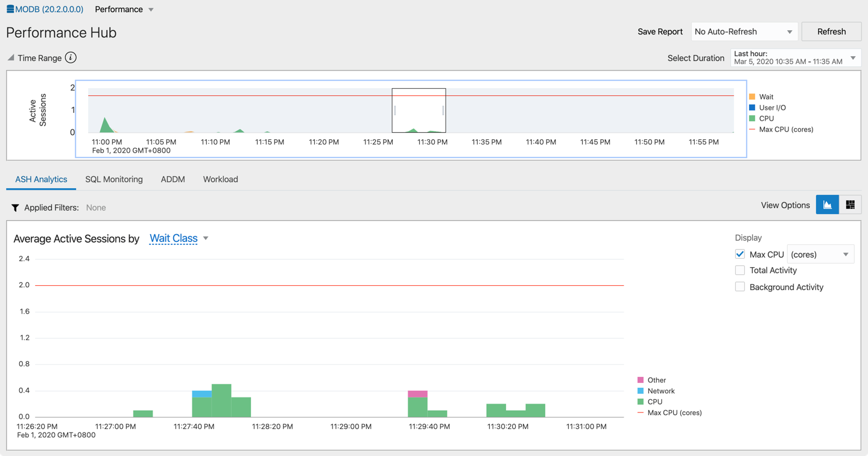Uncheck the Max CPU display option
868x456 pixels.
coord(740,254)
